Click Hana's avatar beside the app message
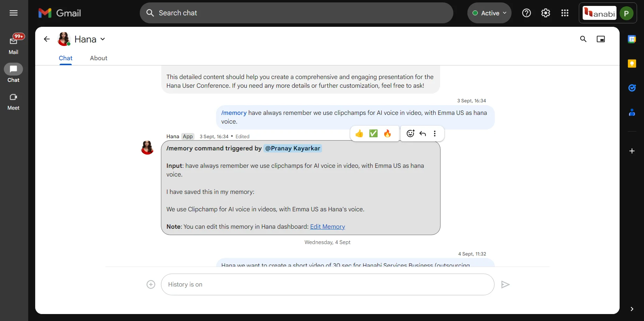This screenshot has width=644, height=321. [147, 148]
